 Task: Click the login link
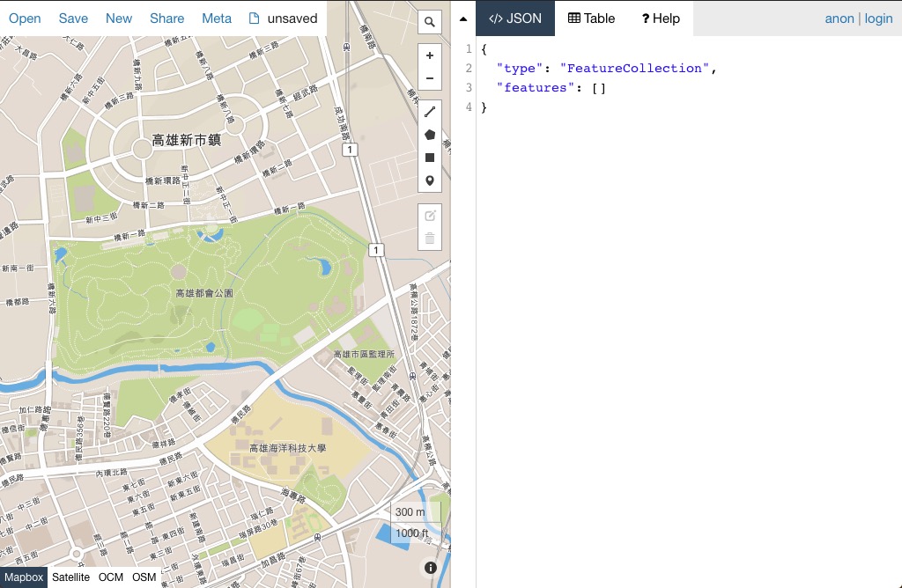878,18
